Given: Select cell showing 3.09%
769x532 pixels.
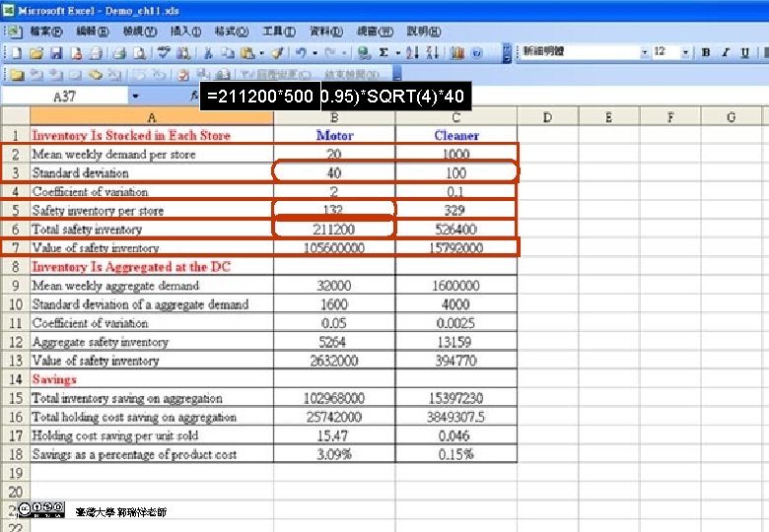Looking at the screenshot, I should click(x=334, y=454).
